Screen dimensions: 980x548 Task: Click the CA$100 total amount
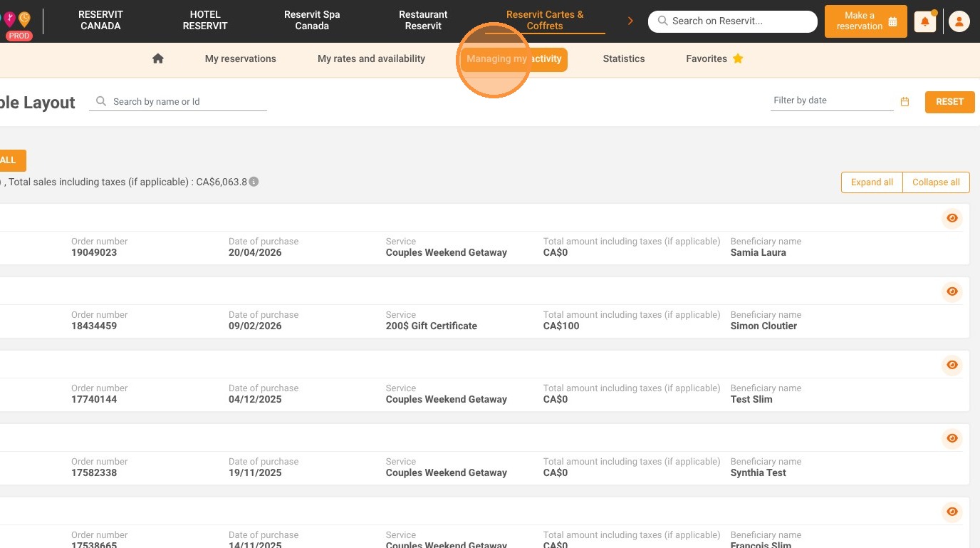[x=561, y=326]
